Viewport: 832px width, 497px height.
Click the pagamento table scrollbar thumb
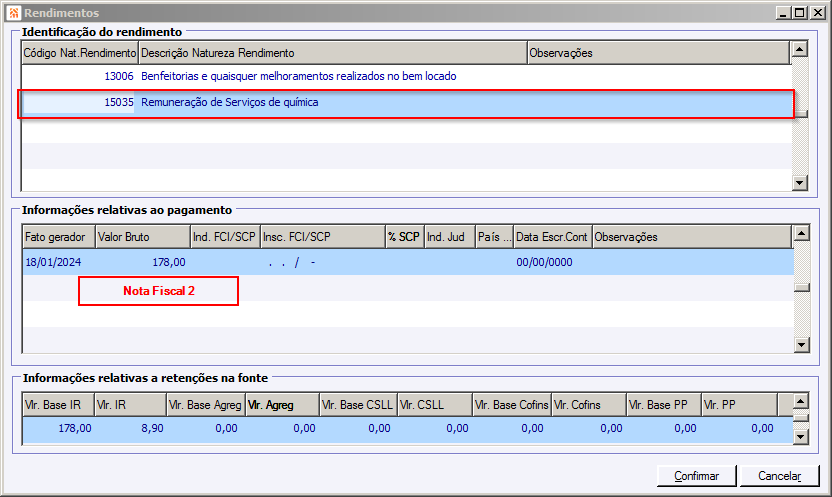801,287
